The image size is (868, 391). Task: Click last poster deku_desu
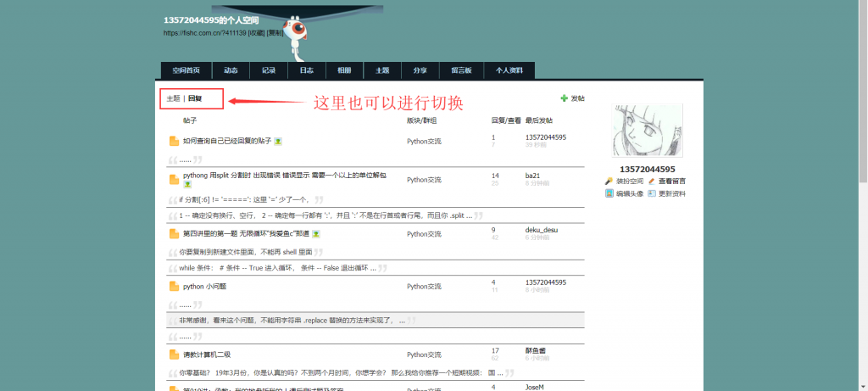(542, 230)
